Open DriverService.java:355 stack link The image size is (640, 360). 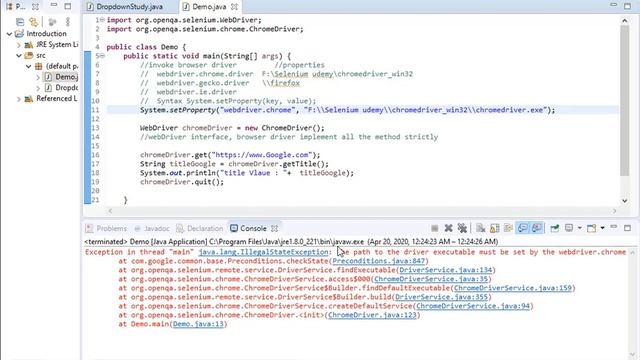point(442,297)
